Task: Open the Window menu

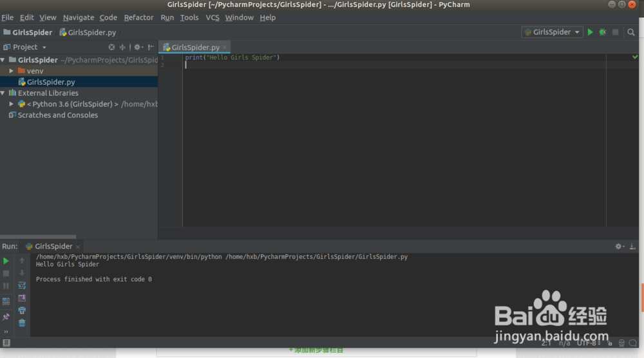Action: point(240,17)
